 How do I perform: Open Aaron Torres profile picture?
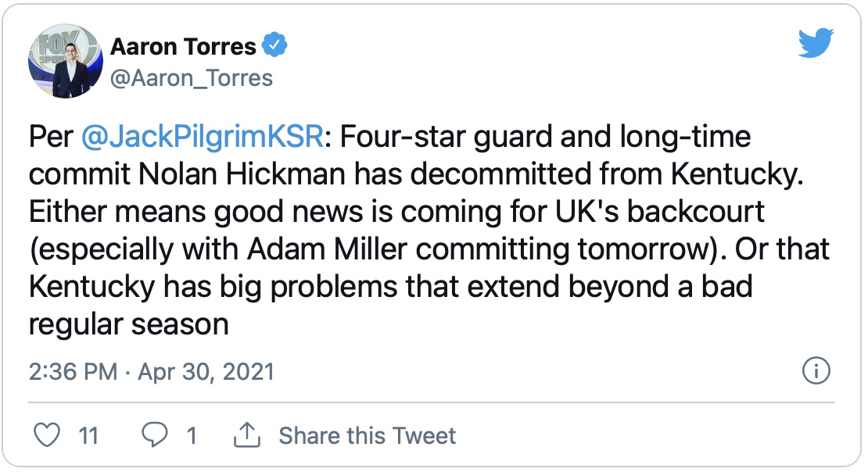tap(65, 61)
